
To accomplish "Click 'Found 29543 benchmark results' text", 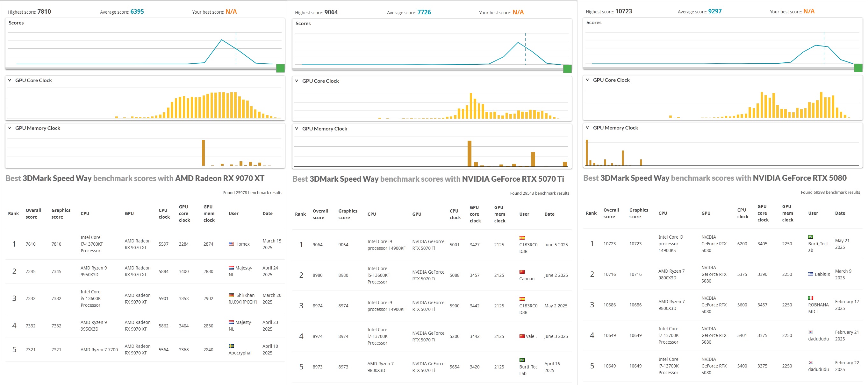I will point(540,193).
